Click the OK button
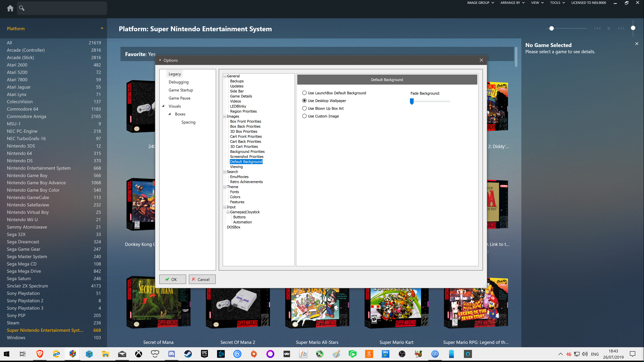The image size is (644, 362). [x=173, y=279]
